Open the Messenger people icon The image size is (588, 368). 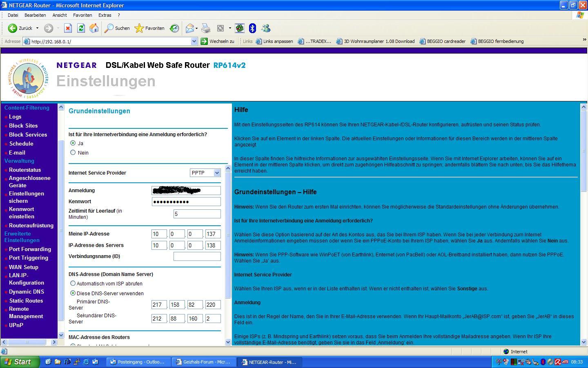[266, 28]
